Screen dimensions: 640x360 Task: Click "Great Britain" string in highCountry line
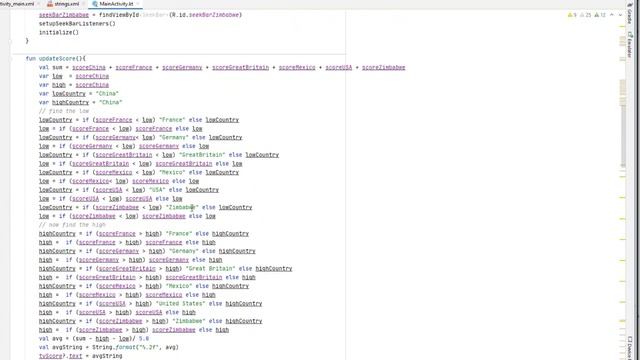click(210, 269)
